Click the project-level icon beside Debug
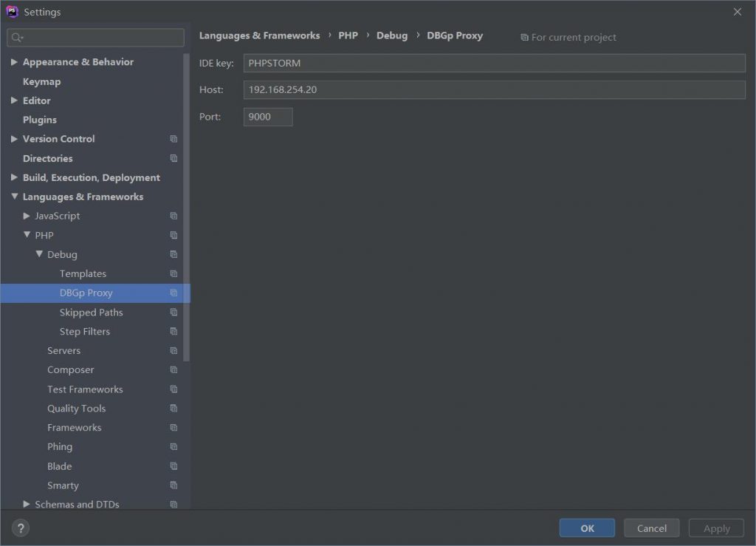 point(173,255)
